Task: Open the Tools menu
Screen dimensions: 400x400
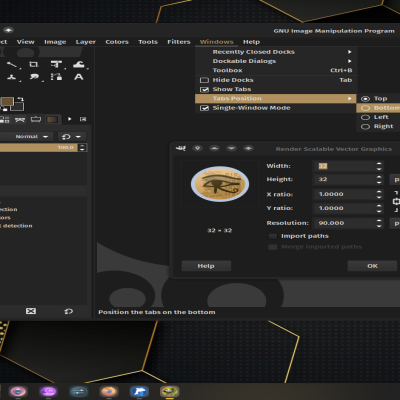Action: (148, 42)
